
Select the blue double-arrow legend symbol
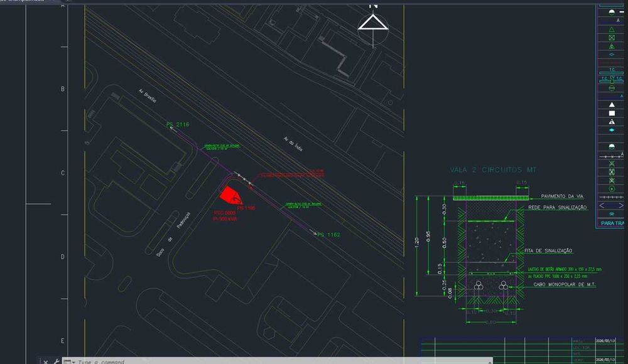611,205
